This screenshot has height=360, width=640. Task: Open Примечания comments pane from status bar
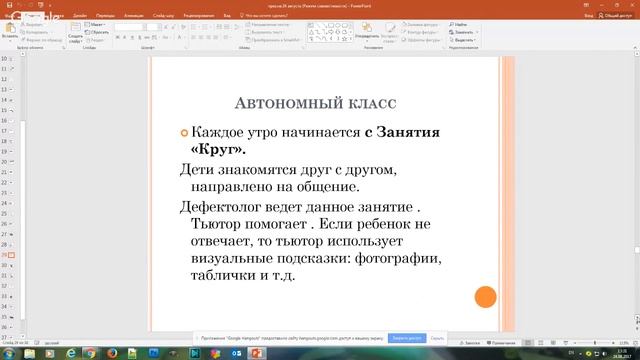tap(501, 343)
